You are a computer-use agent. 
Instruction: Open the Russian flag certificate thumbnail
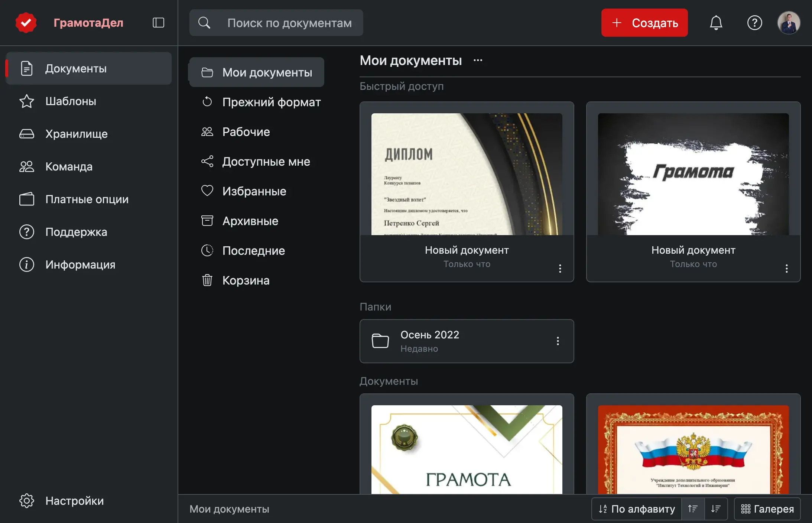coord(694,449)
